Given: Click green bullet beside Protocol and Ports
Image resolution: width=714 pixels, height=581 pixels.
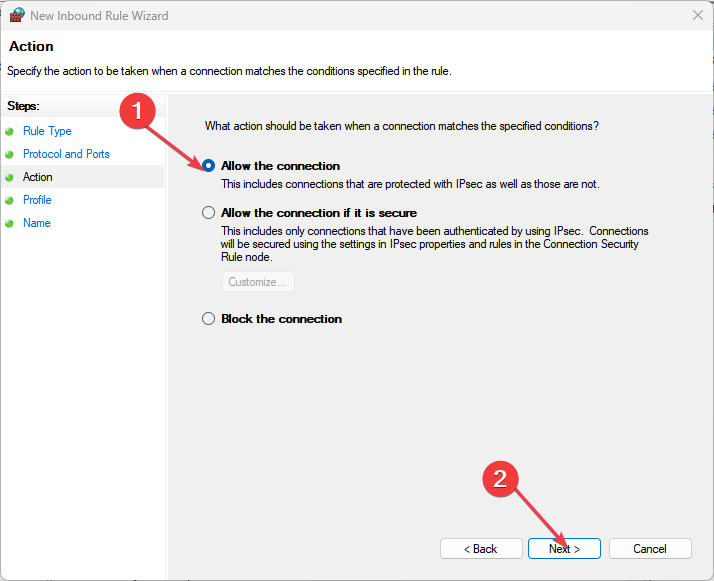Looking at the screenshot, I should coord(9,154).
